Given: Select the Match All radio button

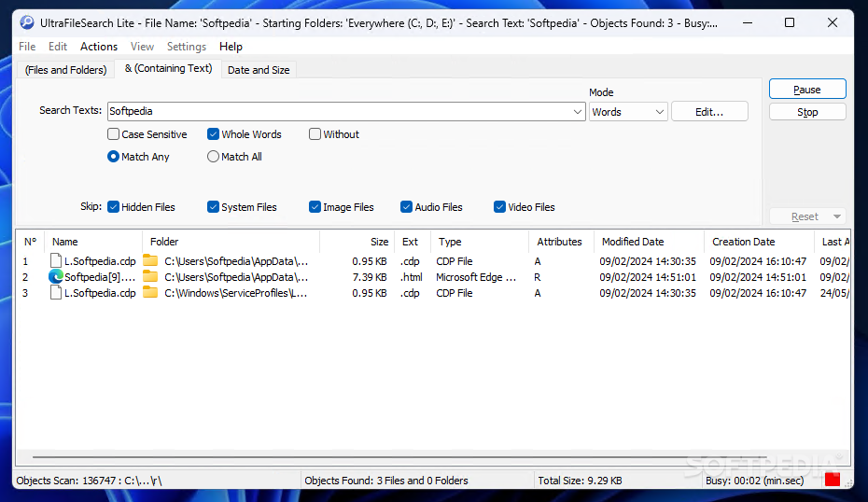Looking at the screenshot, I should click(213, 157).
